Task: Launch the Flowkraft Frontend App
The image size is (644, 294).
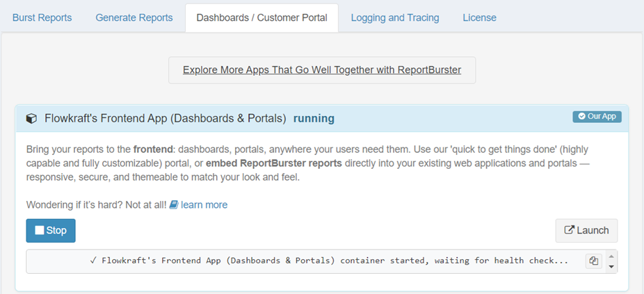Action: 586,231
